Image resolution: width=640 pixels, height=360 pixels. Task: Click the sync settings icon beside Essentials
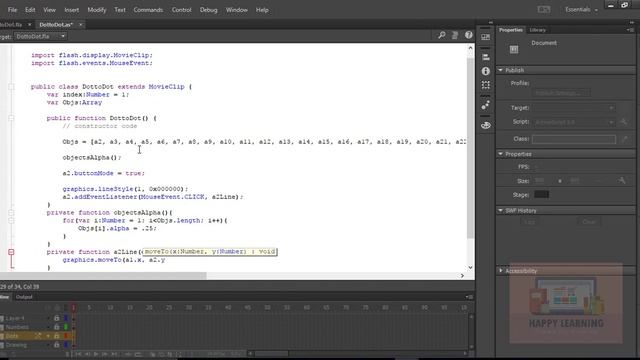(x=544, y=9)
